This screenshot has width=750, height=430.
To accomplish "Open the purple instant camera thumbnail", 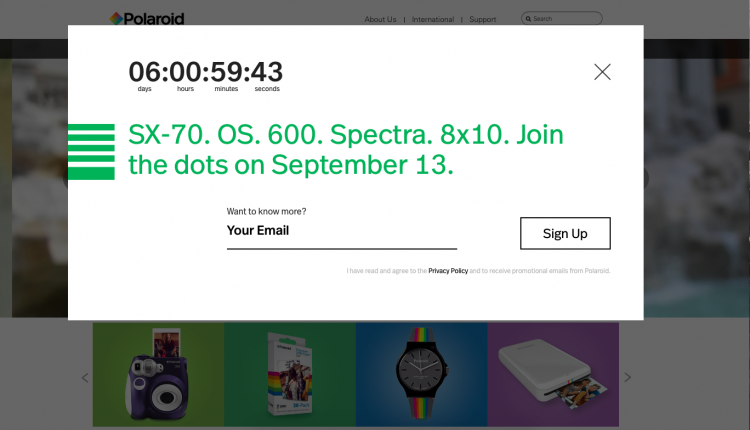I will (158, 374).
